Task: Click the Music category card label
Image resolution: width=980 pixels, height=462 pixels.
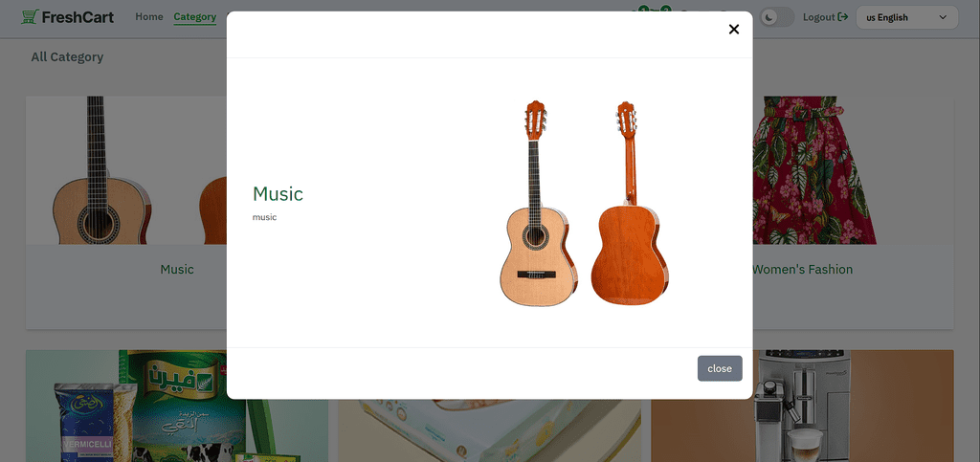Action: (x=177, y=270)
